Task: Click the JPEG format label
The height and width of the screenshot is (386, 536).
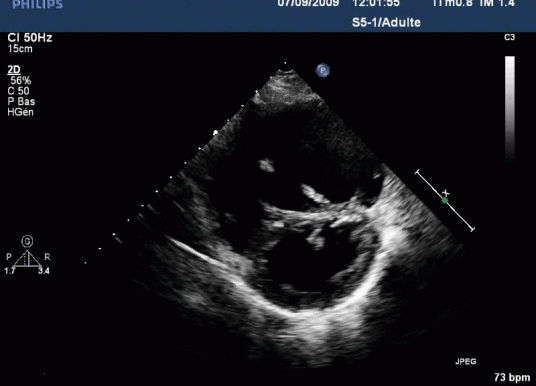Action: 466,361
